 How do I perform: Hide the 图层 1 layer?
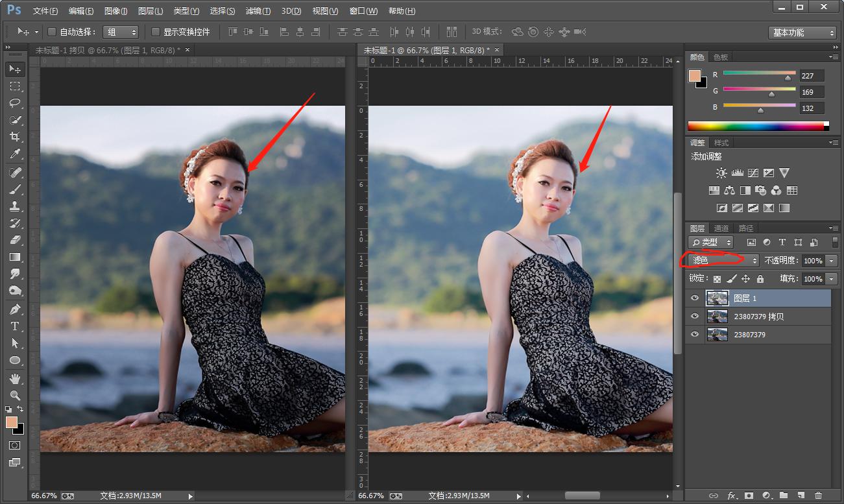[x=695, y=298]
